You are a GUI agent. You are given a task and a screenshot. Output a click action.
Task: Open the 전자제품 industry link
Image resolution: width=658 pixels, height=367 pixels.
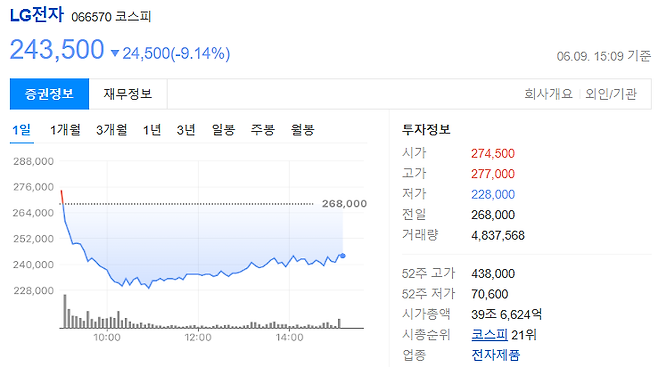[x=496, y=355]
